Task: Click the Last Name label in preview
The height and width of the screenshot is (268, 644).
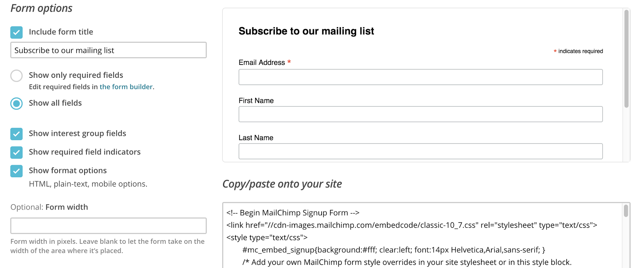Action: (x=256, y=138)
